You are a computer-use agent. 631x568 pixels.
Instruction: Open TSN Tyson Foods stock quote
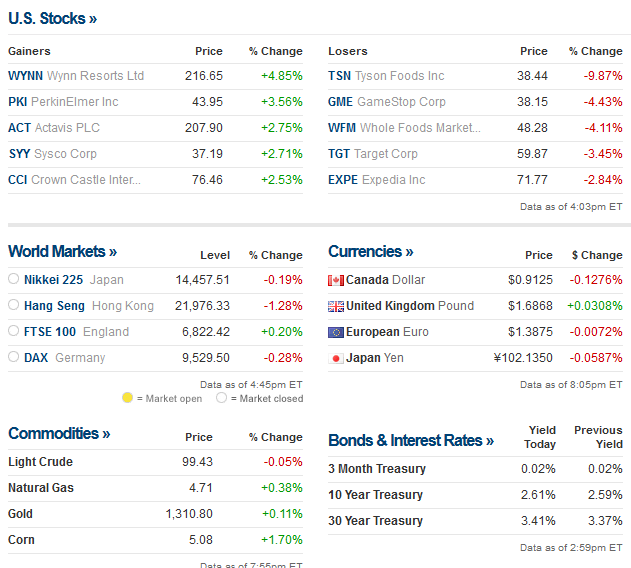point(386,76)
